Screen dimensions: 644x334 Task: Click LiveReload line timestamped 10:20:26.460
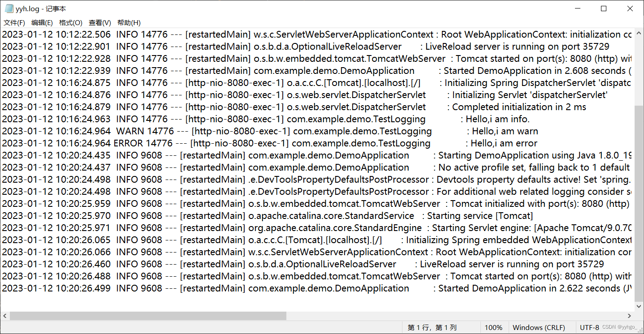point(303,264)
